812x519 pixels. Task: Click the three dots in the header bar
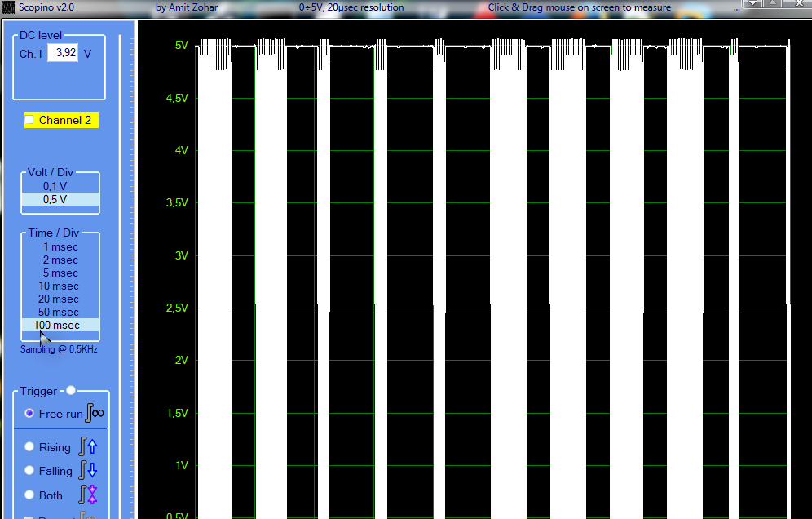tap(736, 11)
